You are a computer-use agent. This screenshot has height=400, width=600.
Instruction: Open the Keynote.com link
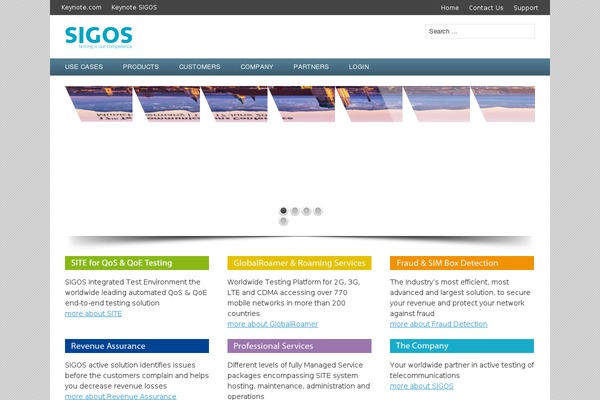[81, 7]
